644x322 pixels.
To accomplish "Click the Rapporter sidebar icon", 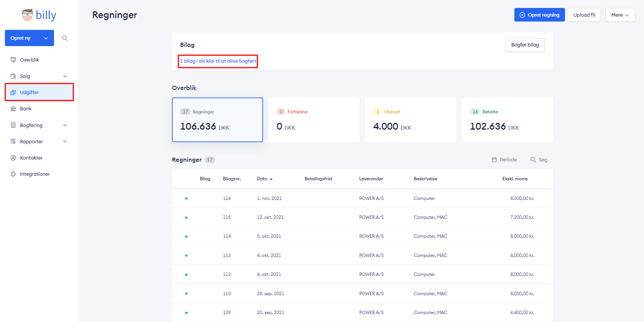I will click(x=13, y=141).
